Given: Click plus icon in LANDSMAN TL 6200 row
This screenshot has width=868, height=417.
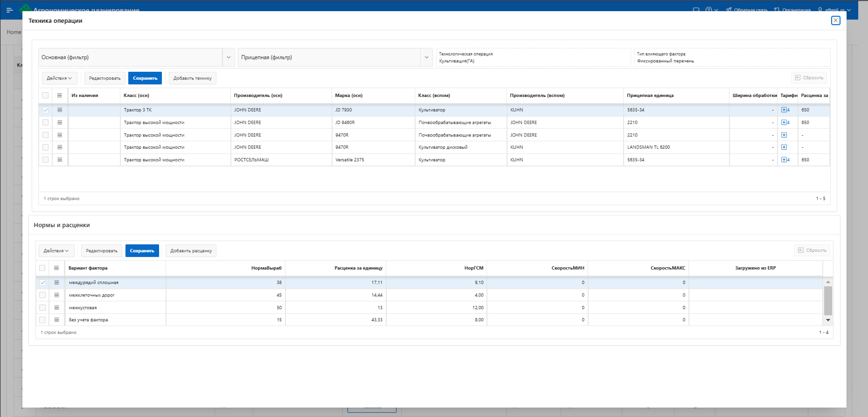Looking at the screenshot, I should (784, 147).
